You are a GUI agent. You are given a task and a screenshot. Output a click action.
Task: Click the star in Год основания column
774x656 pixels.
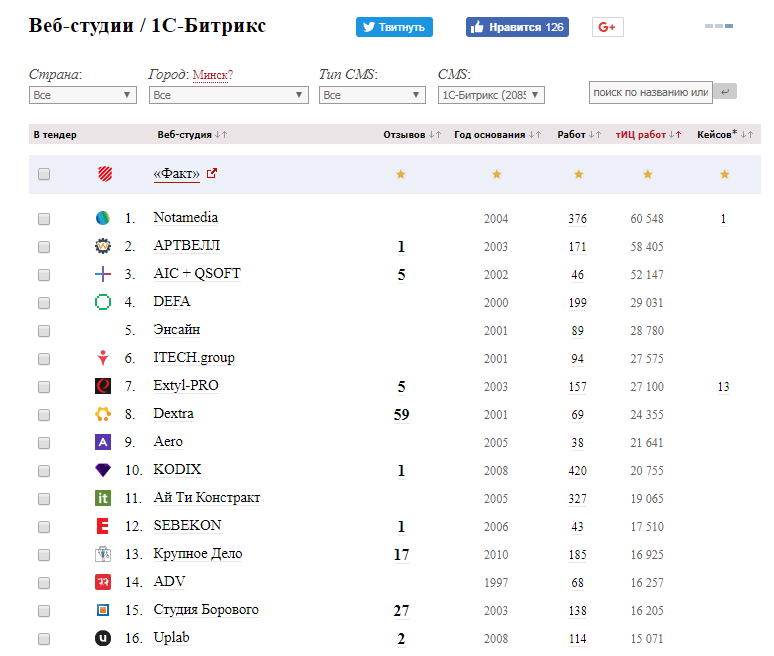click(497, 174)
